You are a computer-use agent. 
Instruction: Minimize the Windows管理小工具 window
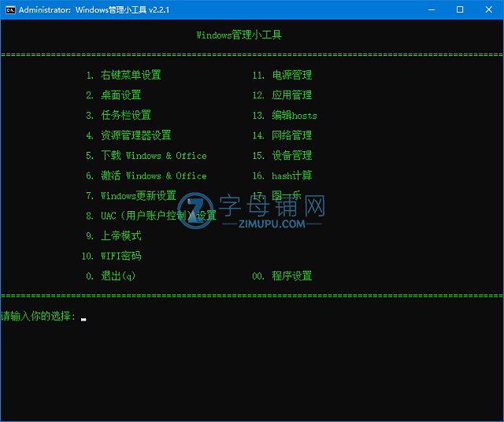431,9
